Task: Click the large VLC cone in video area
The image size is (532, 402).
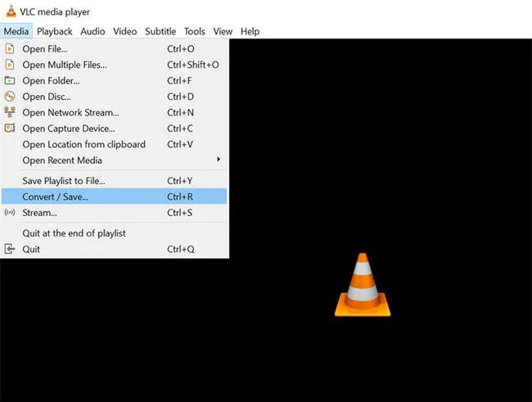Action: tap(363, 285)
